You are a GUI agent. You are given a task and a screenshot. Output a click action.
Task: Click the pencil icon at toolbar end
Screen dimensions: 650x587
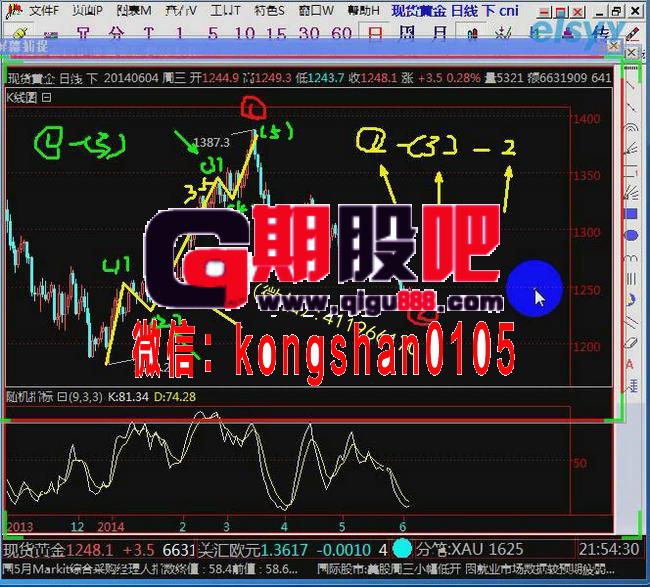click(632, 34)
